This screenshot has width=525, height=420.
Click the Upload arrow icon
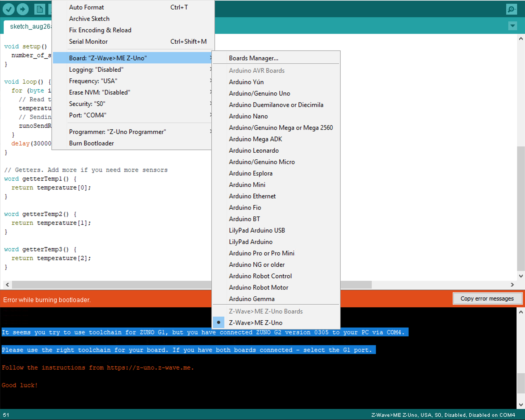point(23,9)
